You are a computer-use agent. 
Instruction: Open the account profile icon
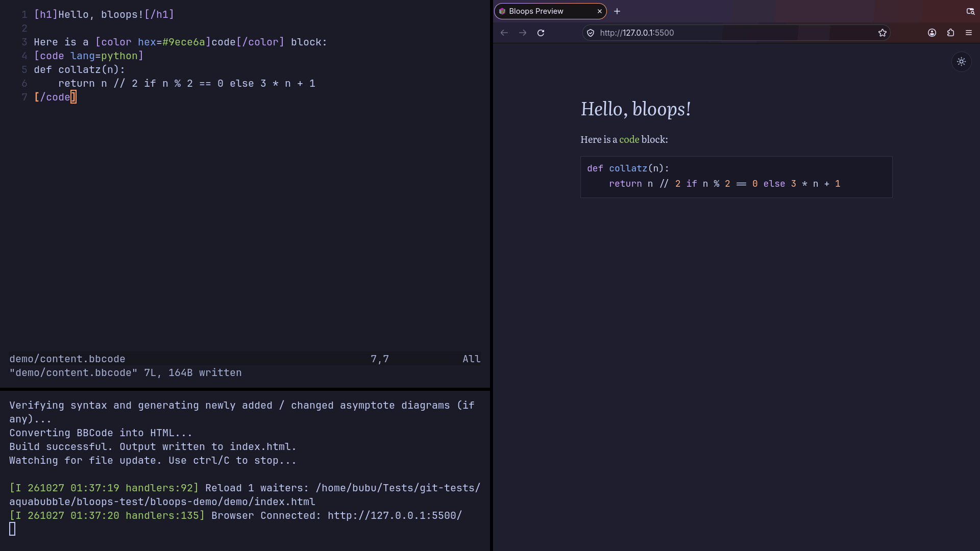932,33
